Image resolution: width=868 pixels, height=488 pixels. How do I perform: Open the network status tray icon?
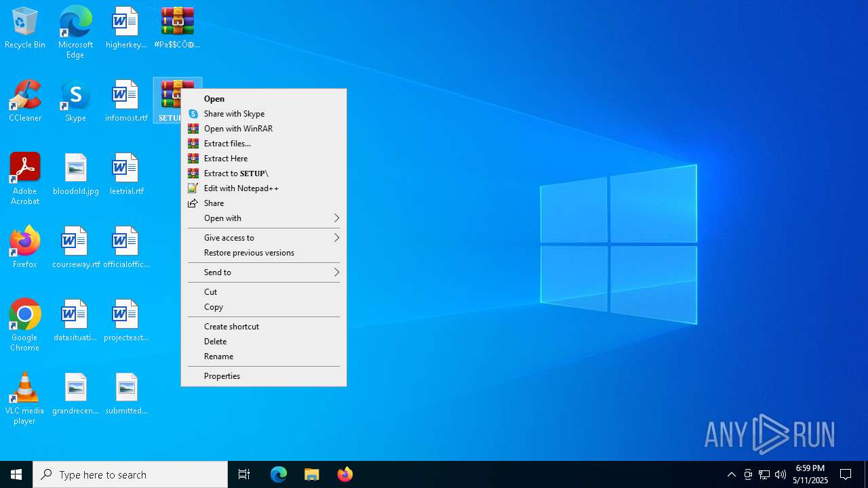pos(764,474)
